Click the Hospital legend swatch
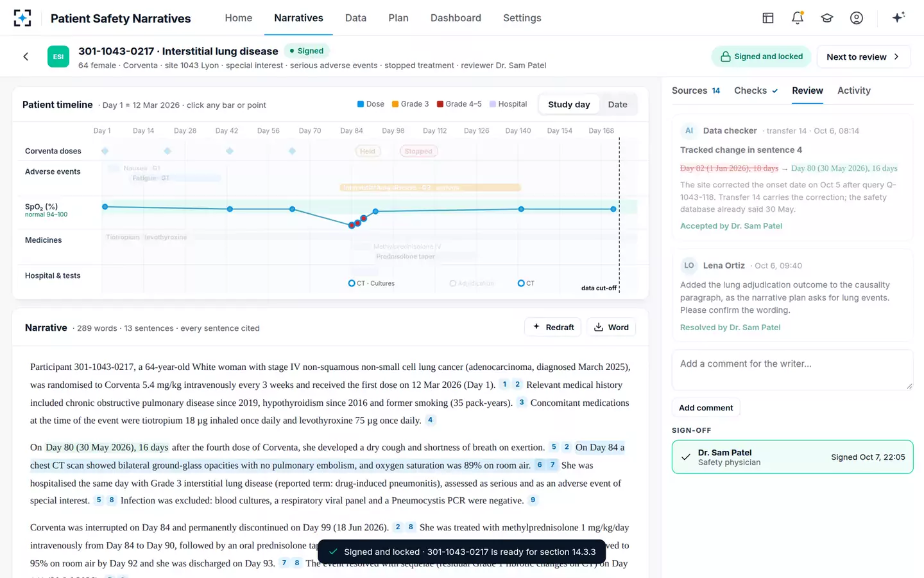 click(493, 104)
